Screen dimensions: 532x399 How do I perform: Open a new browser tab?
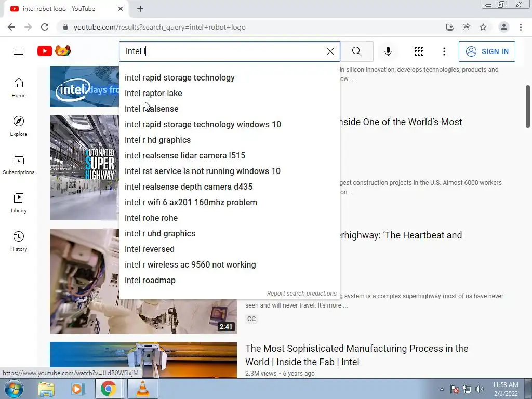(x=140, y=9)
